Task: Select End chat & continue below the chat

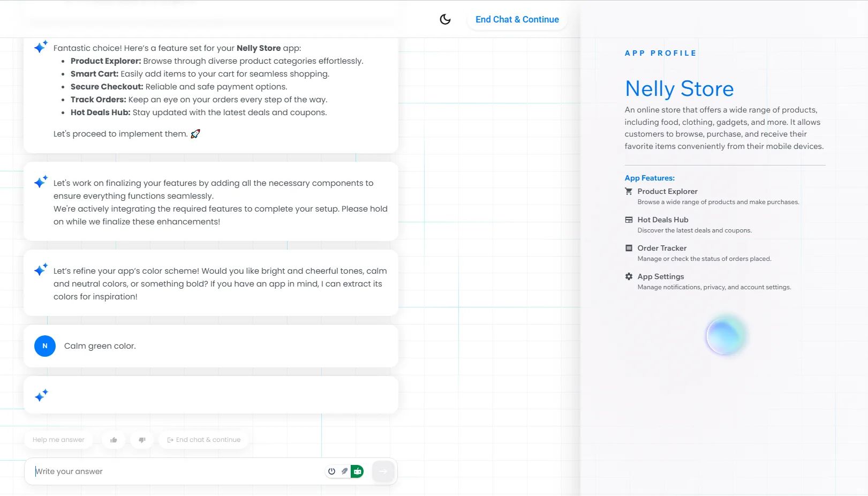Action: 203,440
